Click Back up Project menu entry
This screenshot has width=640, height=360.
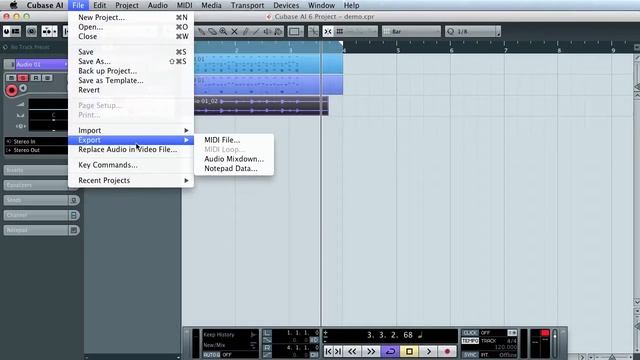pos(131,71)
